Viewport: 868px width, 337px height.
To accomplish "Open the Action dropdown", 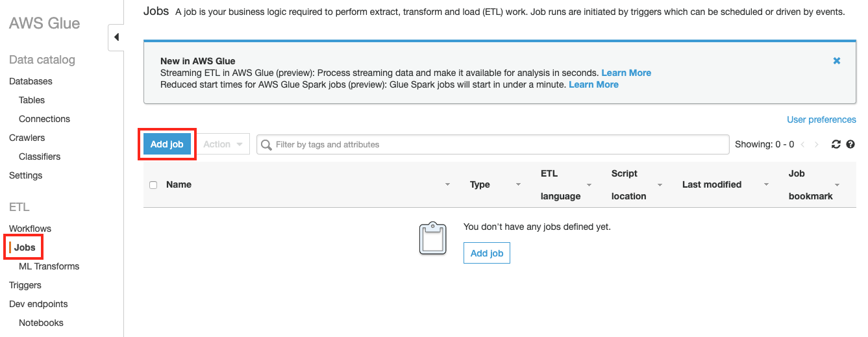I will click(223, 144).
